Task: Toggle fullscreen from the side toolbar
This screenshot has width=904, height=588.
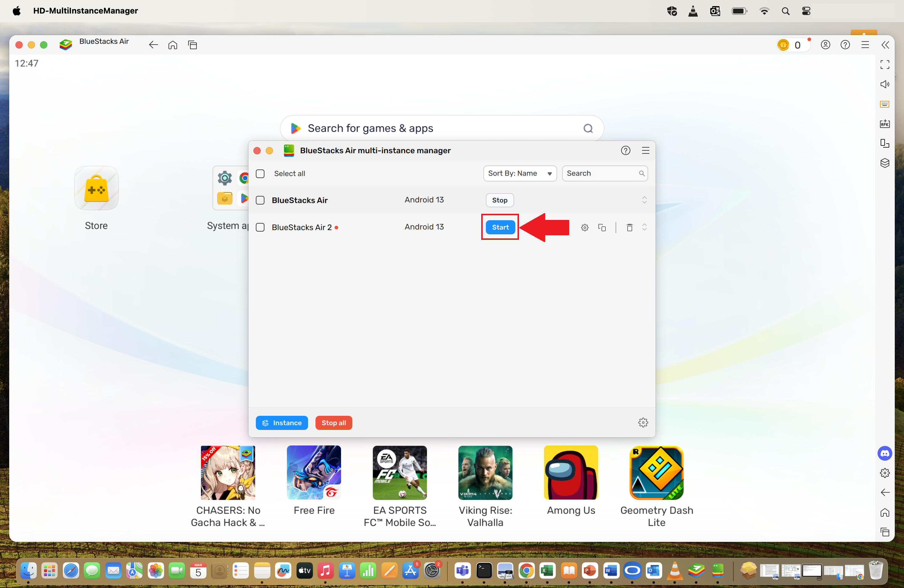Action: (x=885, y=65)
